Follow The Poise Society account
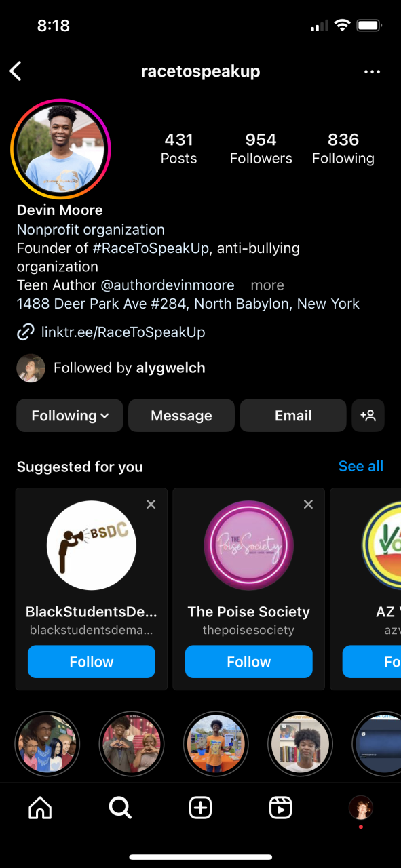Image resolution: width=401 pixels, height=868 pixels. [249, 662]
